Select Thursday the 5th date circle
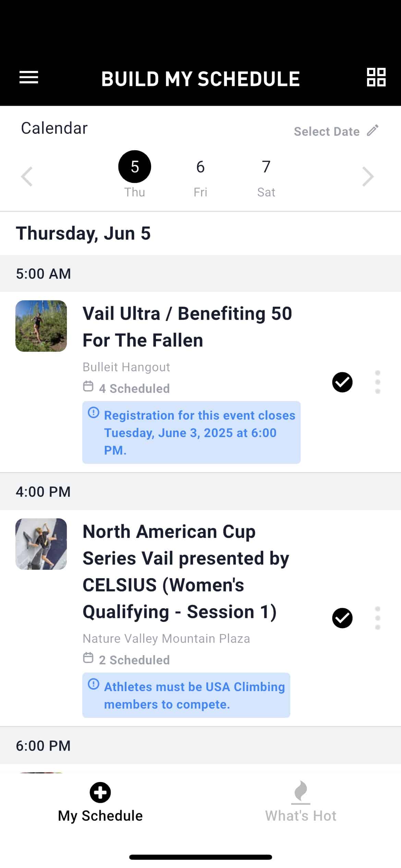This screenshot has height=868, width=401. (135, 167)
